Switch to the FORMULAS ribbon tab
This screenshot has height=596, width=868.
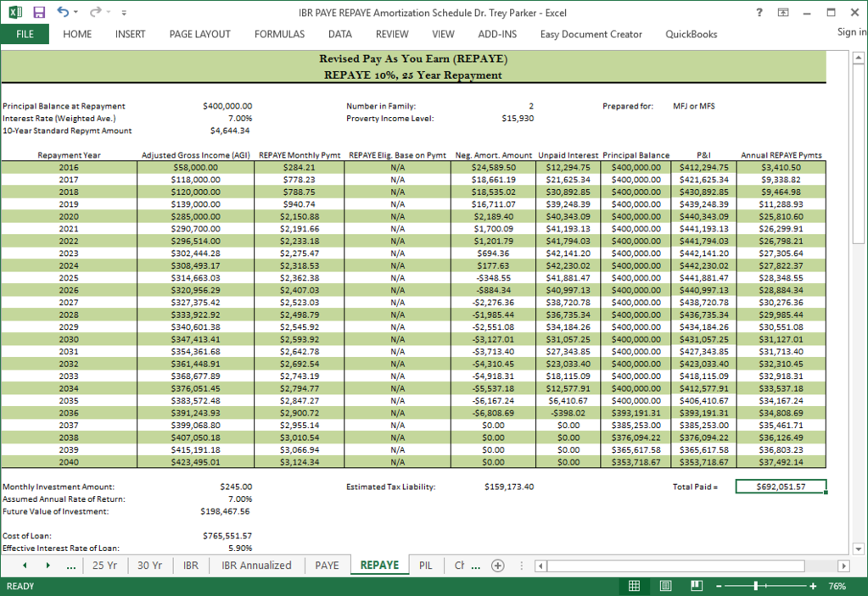pos(279,34)
